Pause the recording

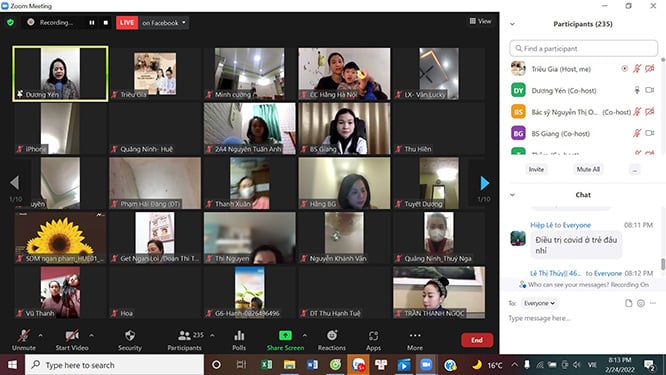pyautogui.click(x=92, y=23)
